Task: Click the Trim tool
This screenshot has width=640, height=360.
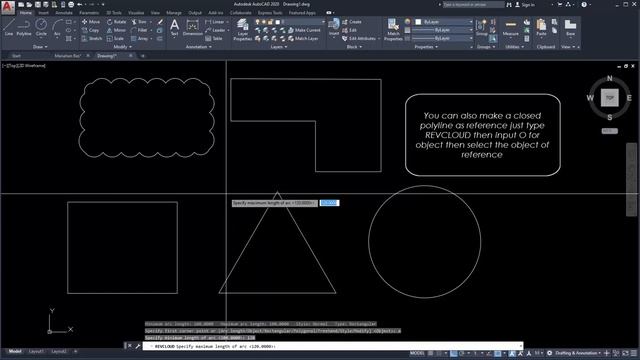Action: click(x=139, y=22)
